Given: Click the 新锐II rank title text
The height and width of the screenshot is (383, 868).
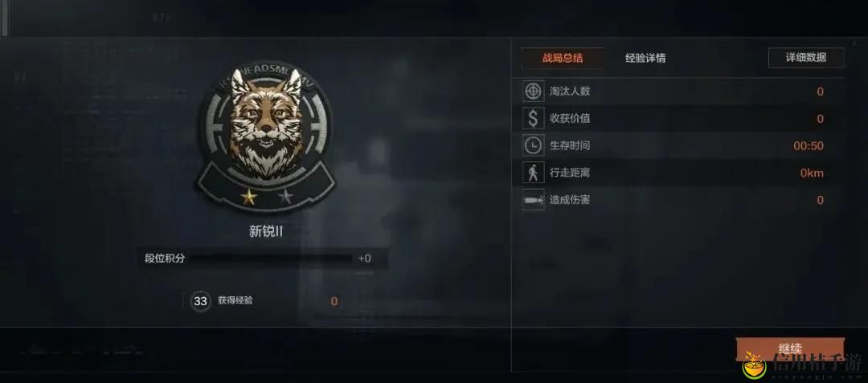Looking at the screenshot, I should coord(266,231).
